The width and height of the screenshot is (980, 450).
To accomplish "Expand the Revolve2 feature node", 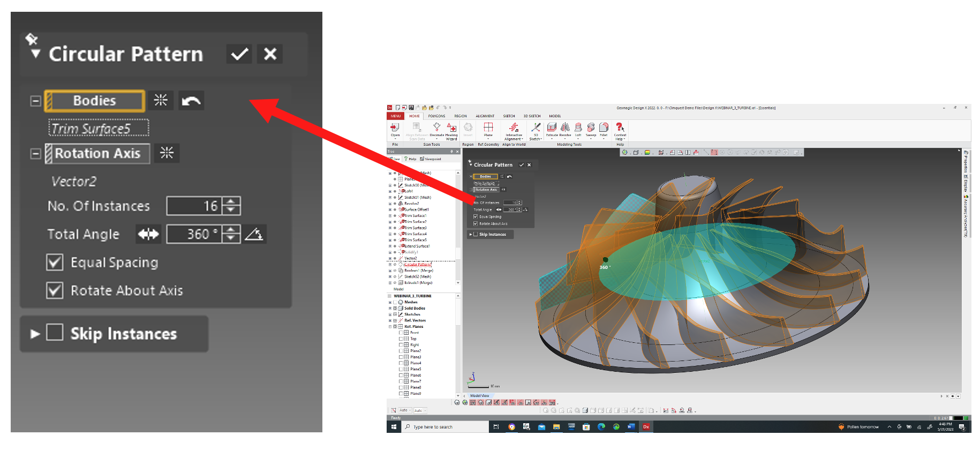I will point(390,204).
